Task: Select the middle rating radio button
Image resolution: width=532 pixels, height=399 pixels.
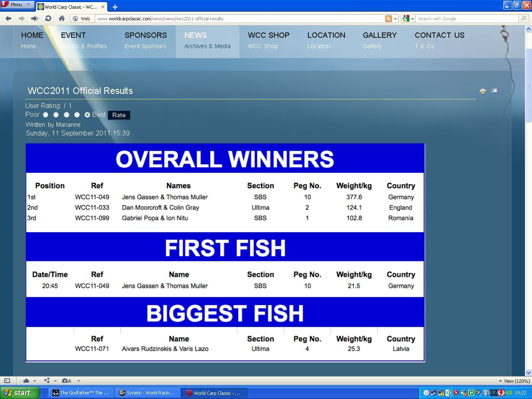Action: point(66,115)
